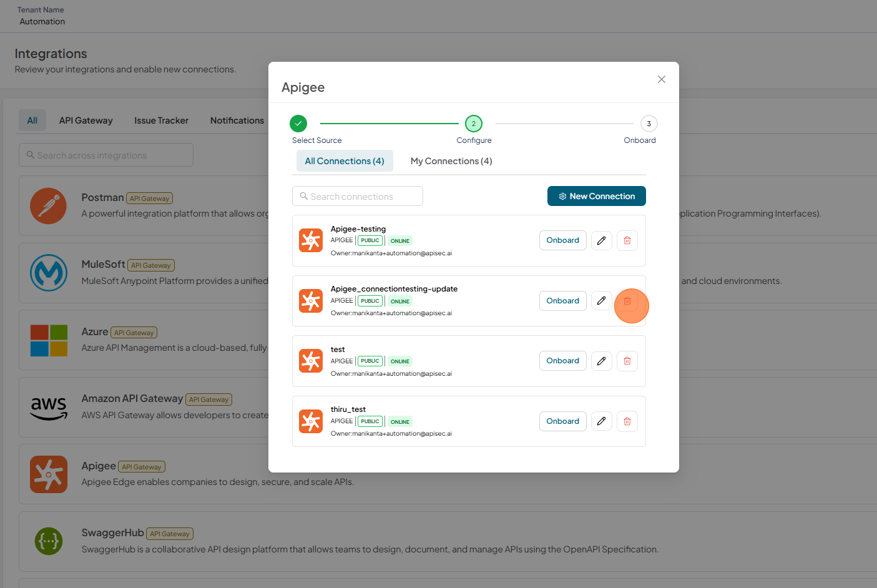877x588 pixels.
Task: Onboard the test connection
Action: pyautogui.click(x=563, y=361)
